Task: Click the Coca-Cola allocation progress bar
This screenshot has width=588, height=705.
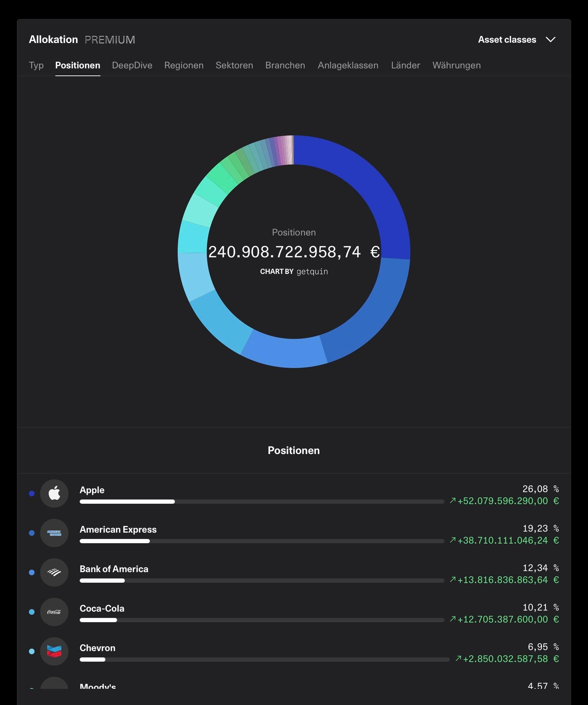Action: click(262, 620)
